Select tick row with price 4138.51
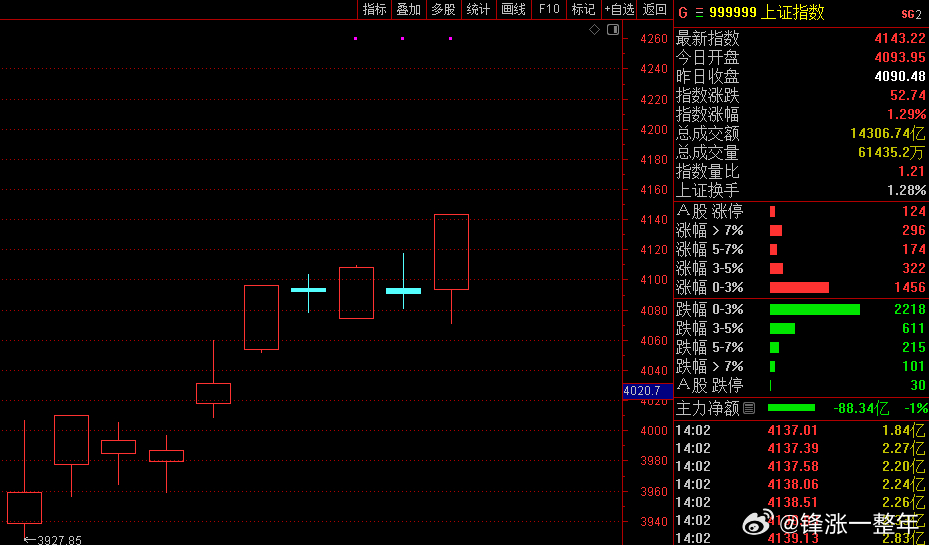 (801, 502)
